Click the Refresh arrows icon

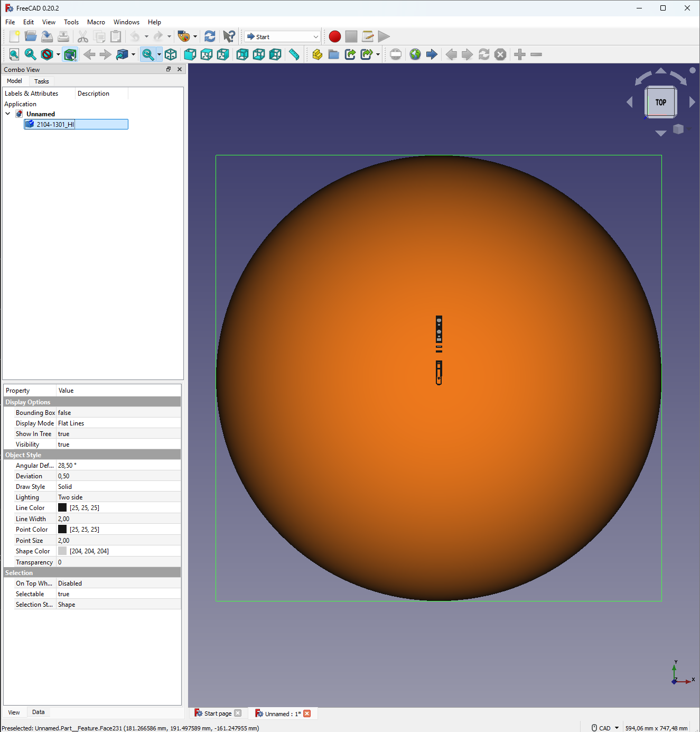(x=210, y=36)
